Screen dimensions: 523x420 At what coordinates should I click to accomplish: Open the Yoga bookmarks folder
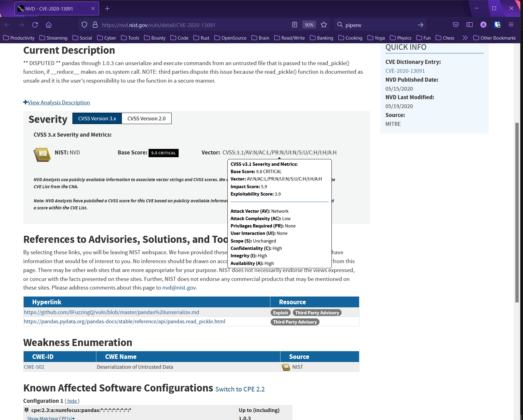[376, 38]
